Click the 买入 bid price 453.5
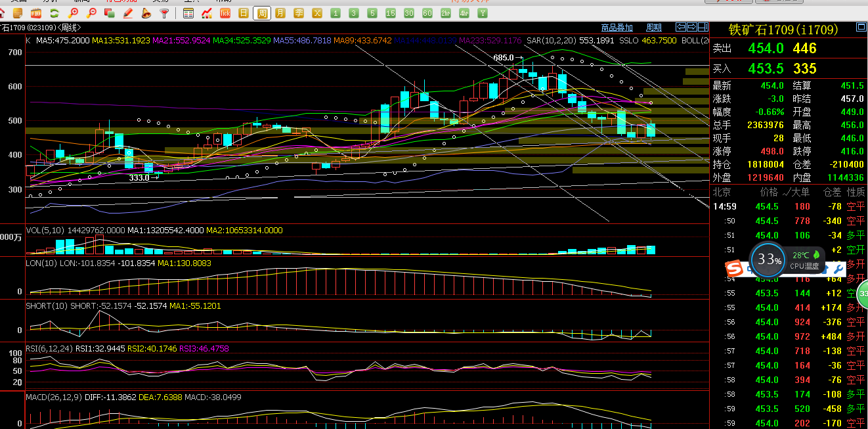868x429 pixels. point(766,68)
